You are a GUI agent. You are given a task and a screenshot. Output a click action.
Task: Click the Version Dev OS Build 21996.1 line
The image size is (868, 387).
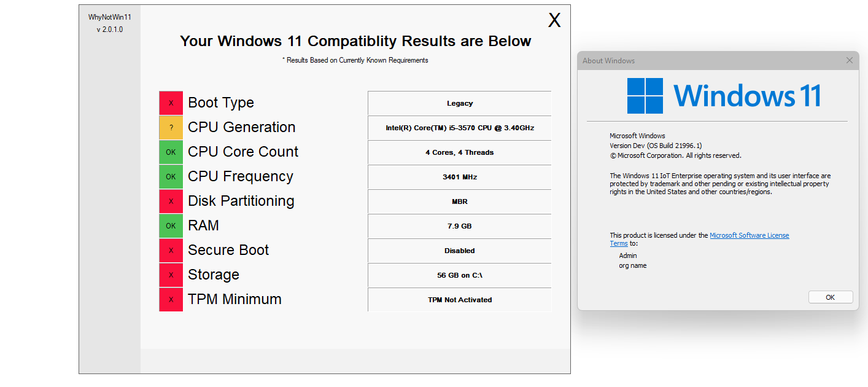pyautogui.click(x=656, y=146)
